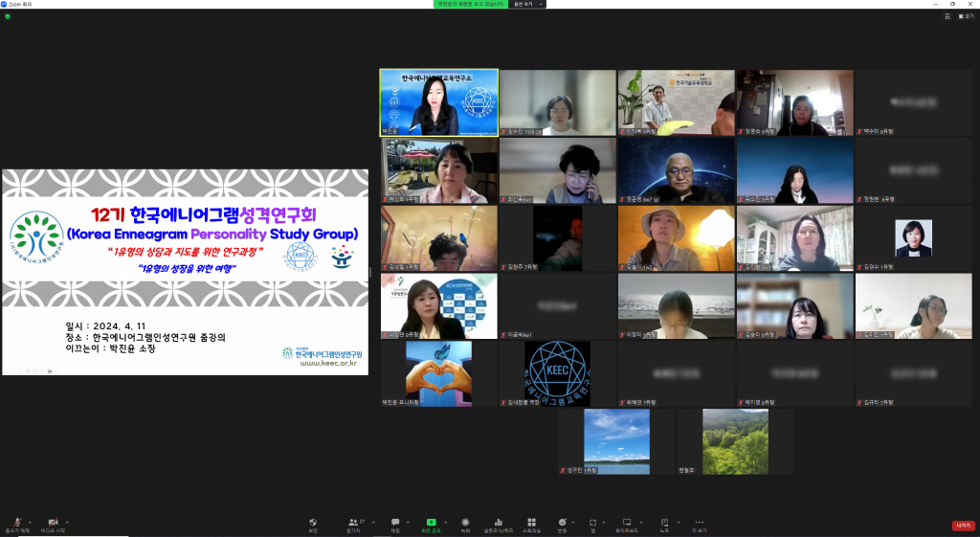Click the shared slide title '12기 한국에니어그램성격연구회'
The height and width of the screenshot is (537, 980).
[203, 215]
